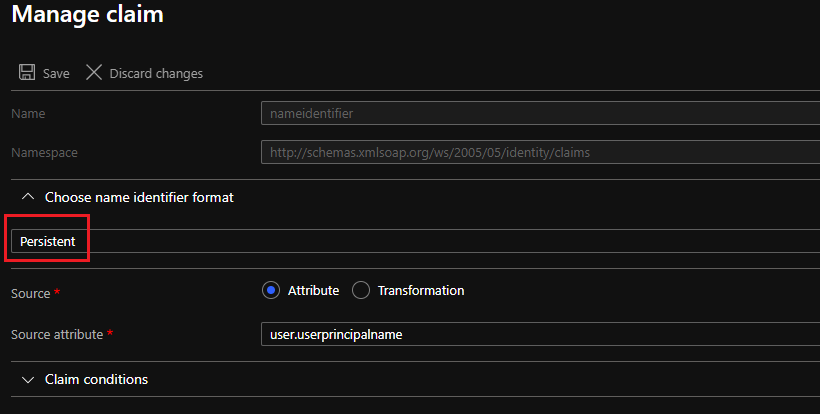Click the Namespace field label
Screen dimensions: 820x414
pos(44,153)
